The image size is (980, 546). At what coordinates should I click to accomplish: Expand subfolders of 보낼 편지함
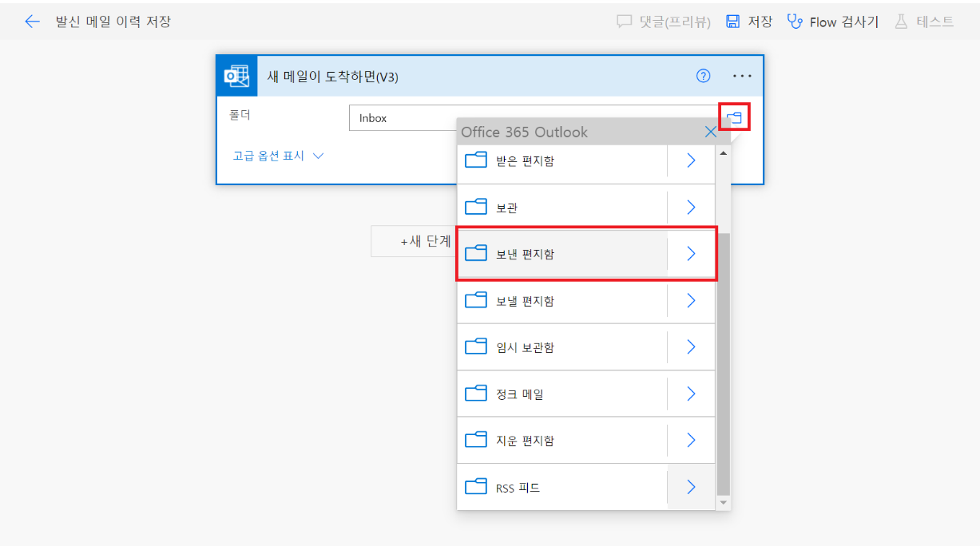pos(691,301)
